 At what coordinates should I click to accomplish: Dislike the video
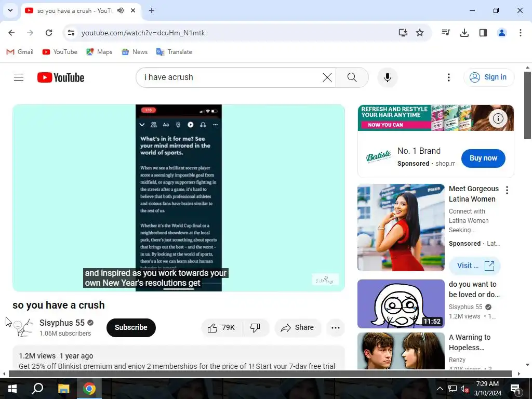point(256,327)
